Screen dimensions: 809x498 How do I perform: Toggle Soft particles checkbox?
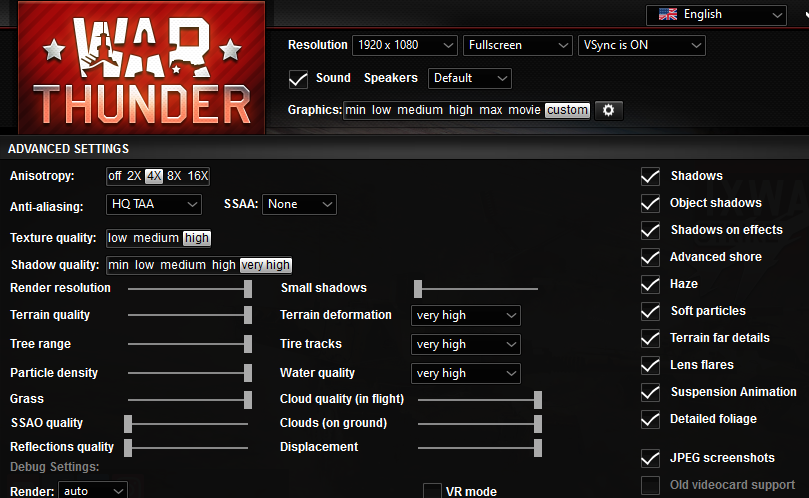(x=650, y=311)
